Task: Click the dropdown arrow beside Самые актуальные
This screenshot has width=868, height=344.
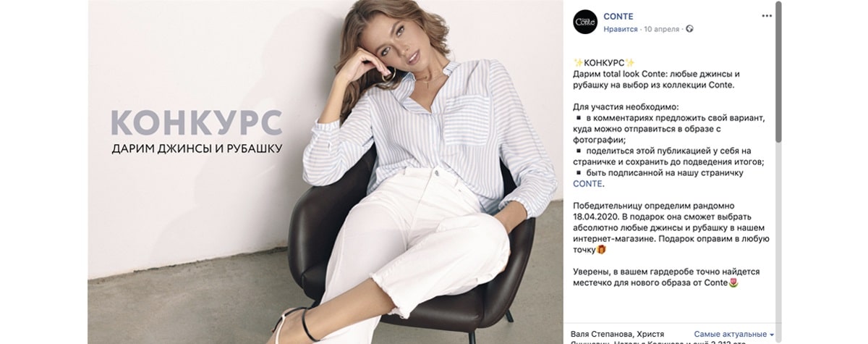Action: (x=771, y=335)
